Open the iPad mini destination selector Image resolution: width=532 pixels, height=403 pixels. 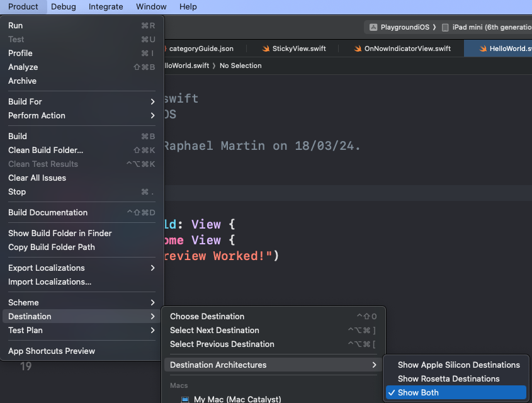click(x=487, y=27)
